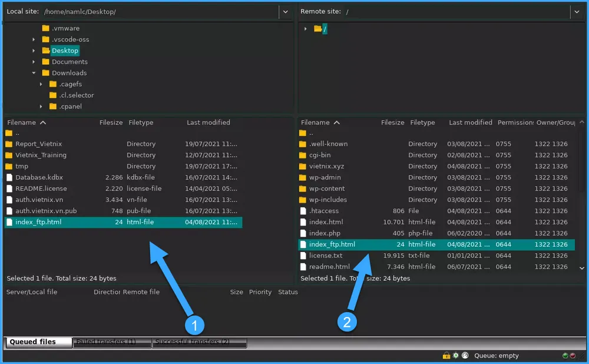
Task: Select the tmp folder icon in the local pane
Action: (11, 166)
